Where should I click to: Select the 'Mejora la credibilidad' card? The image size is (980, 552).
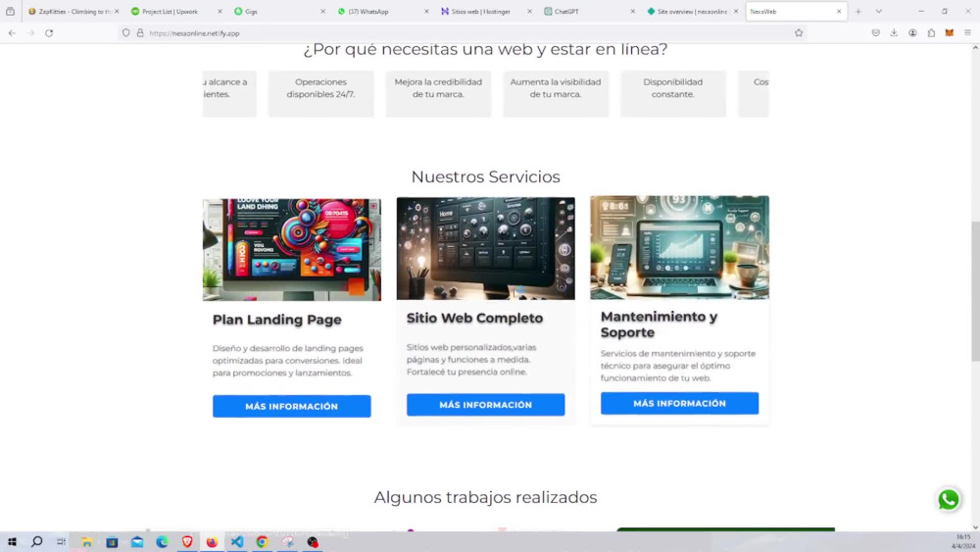click(438, 94)
